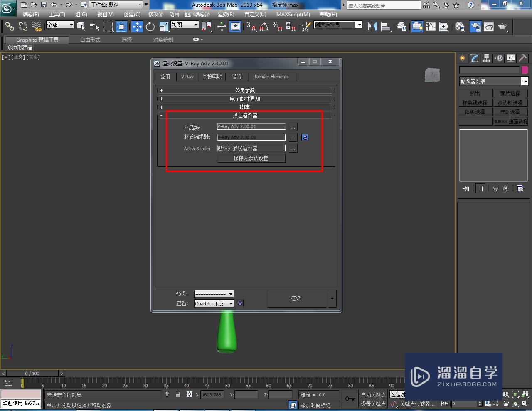Click the Unlink Selection tool

(x=23, y=27)
